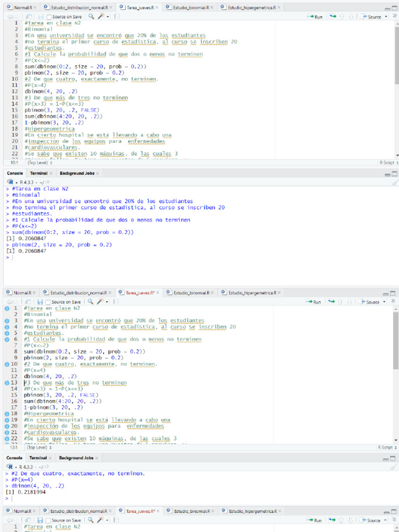
Task: Check Source on Save in the bottommost editor toolbar
Action: click(48, 520)
